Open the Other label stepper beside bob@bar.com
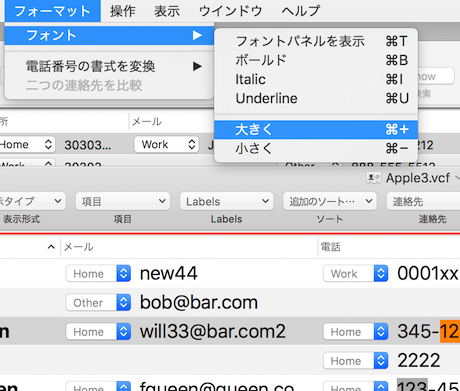The image size is (460, 391). (123, 303)
